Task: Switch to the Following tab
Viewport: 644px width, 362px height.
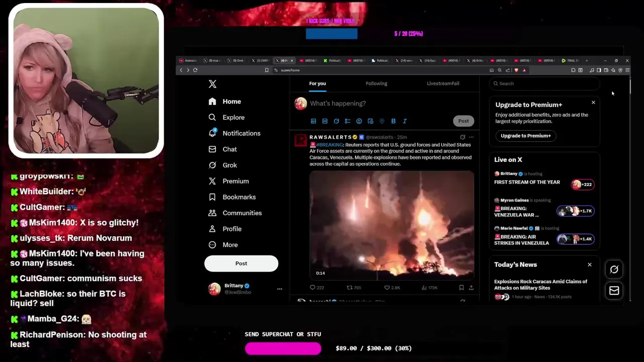Action: 376,83
